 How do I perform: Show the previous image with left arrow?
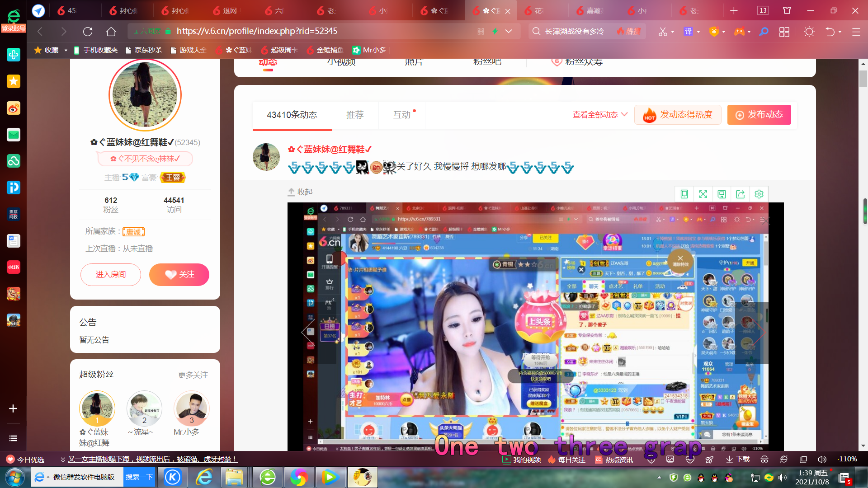point(308,332)
